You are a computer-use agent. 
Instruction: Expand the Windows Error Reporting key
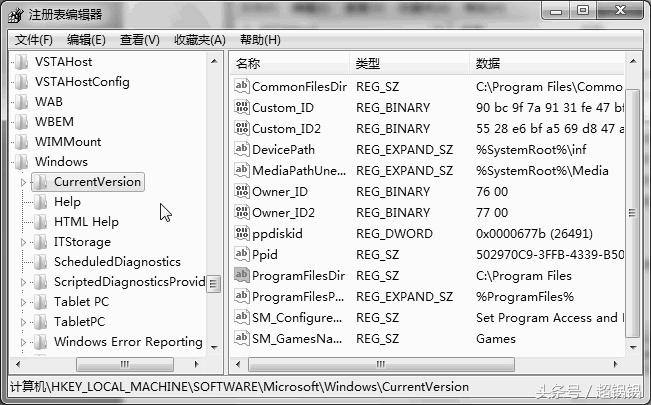tap(23, 342)
